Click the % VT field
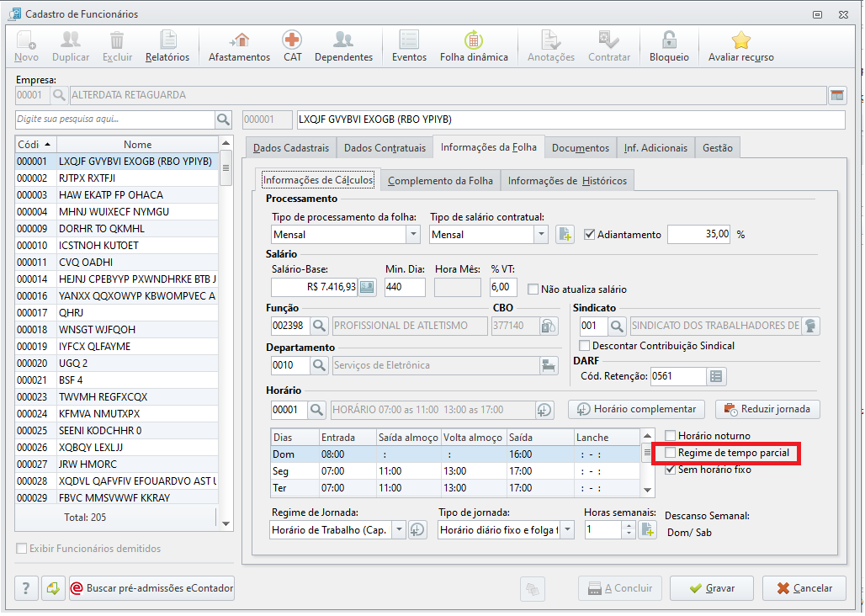 [503, 287]
